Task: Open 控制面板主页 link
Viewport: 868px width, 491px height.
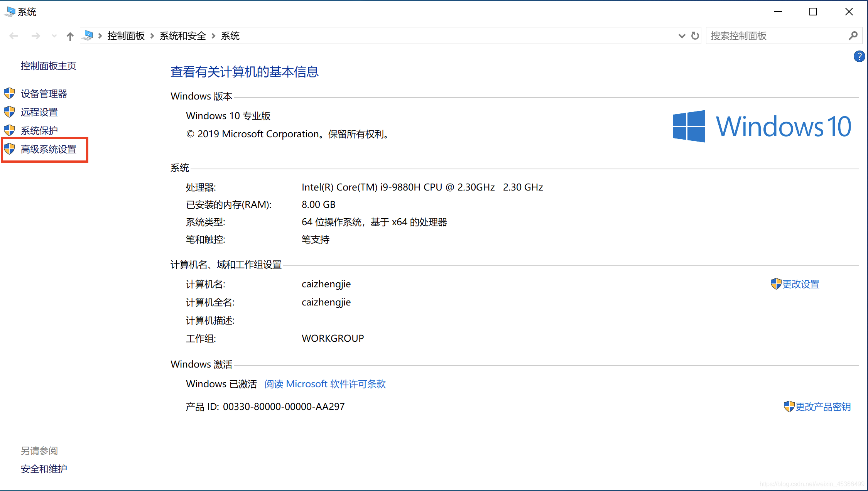Action: pos(49,66)
